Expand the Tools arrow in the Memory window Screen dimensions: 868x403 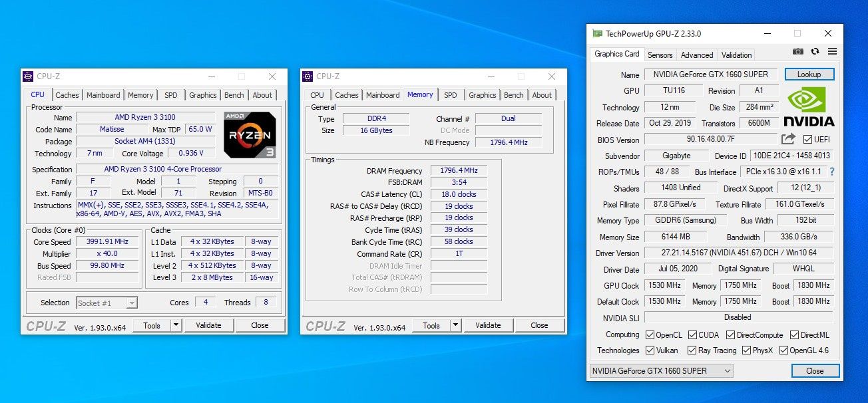455,325
